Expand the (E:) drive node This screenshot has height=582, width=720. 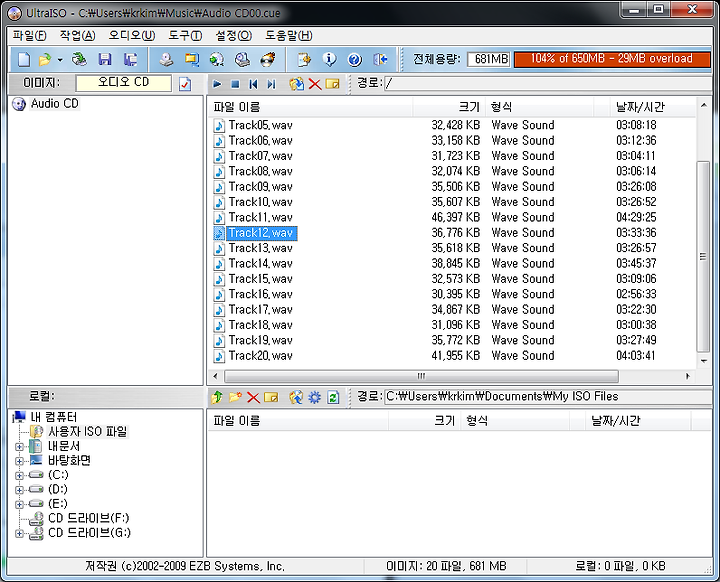pos(19,504)
